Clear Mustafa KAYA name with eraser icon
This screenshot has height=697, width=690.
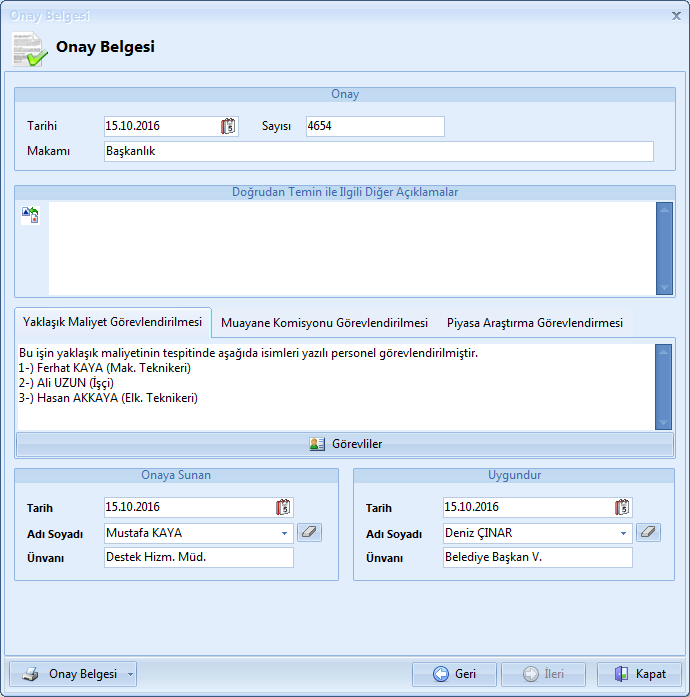coord(310,533)
